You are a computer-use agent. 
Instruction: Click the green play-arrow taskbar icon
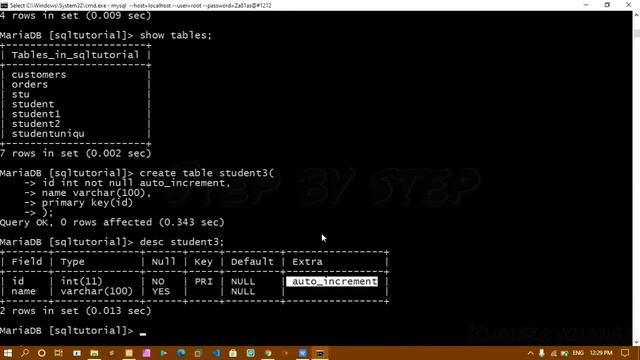pos(164,353)
